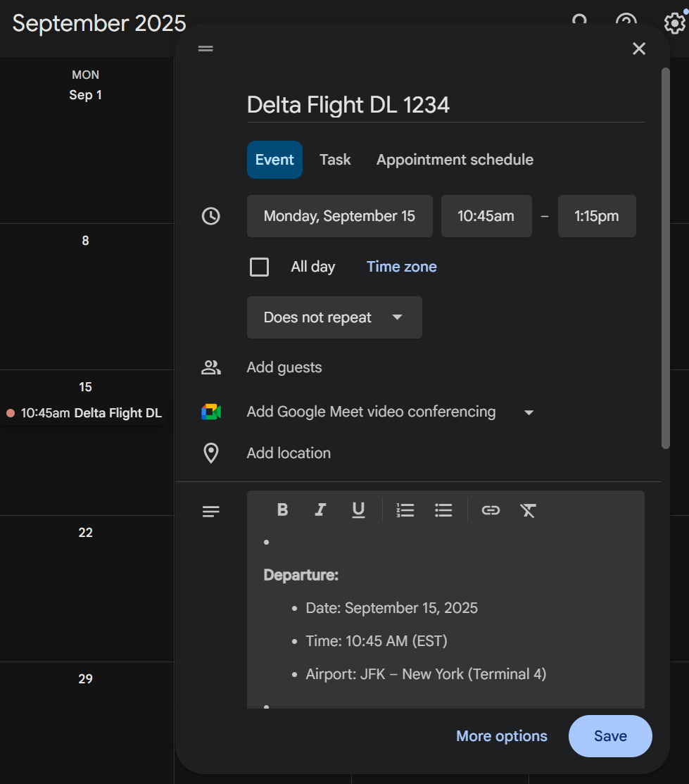Open Time zone settings
The width and height of the screenshot is (689, 784).
coord(401,267)
